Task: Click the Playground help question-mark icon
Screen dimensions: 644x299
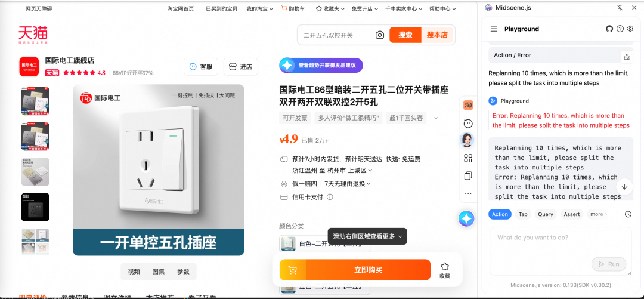Action: point(620,29)
